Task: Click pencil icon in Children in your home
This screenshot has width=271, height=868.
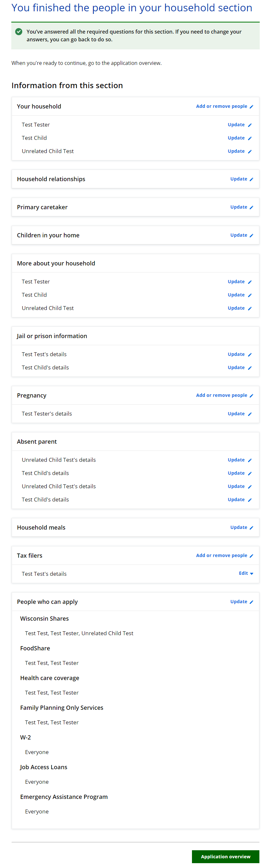Action: coord(251,235)
